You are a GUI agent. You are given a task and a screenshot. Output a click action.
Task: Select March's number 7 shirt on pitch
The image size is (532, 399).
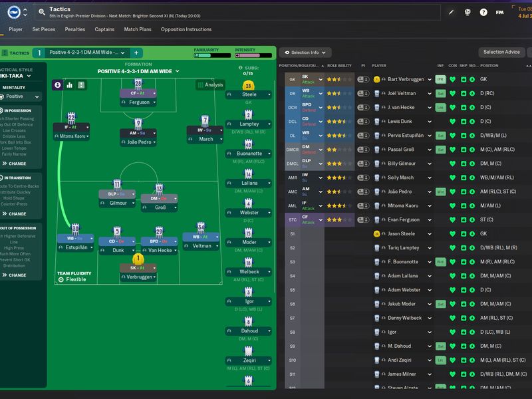pyautogui.click(x=205, y=120)
